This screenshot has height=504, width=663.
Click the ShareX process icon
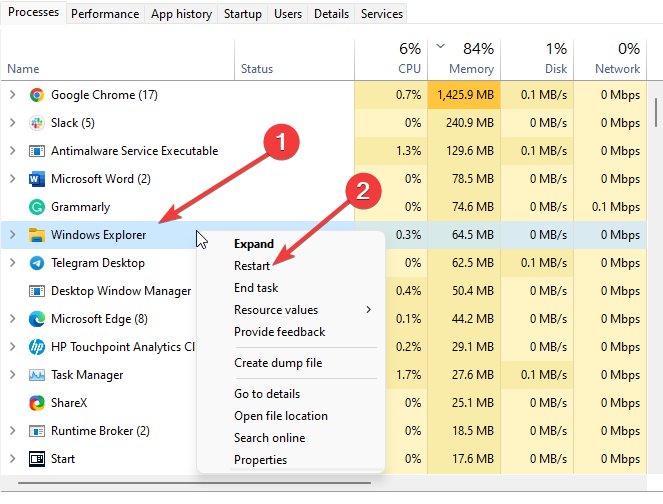point(37,403)
